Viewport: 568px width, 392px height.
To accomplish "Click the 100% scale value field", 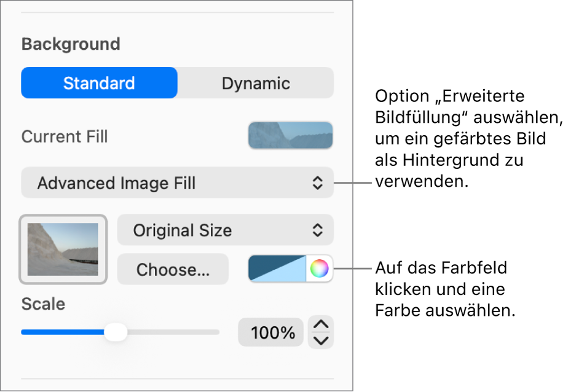I will [x=270, y=332].
